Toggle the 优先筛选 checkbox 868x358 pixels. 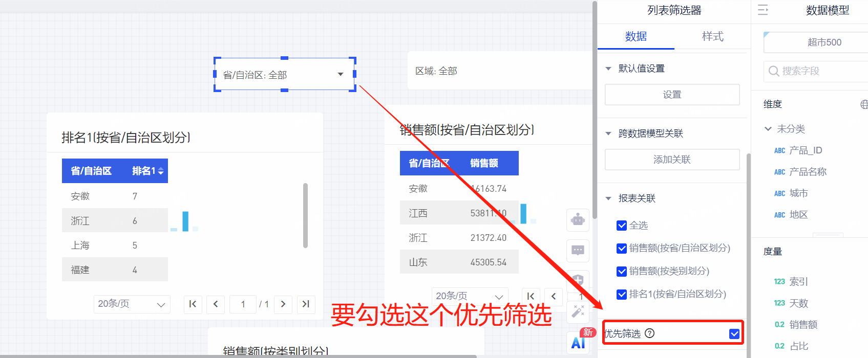734,334
